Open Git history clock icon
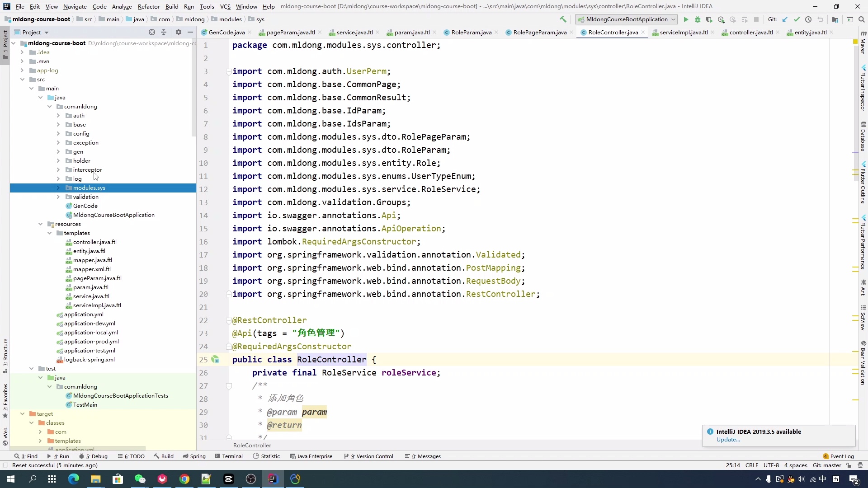 [x=808, y=19]
